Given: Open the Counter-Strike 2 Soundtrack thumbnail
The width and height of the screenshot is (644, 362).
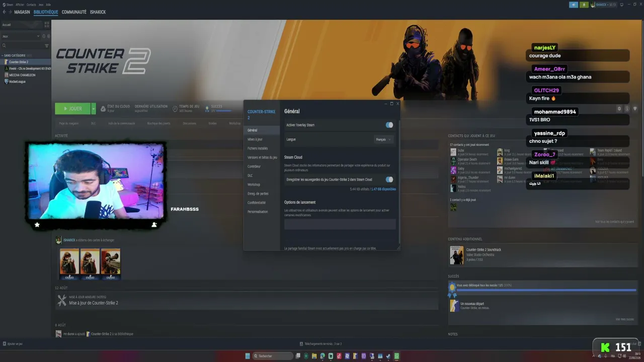Looking at the screenshot, I should [456, 255].
